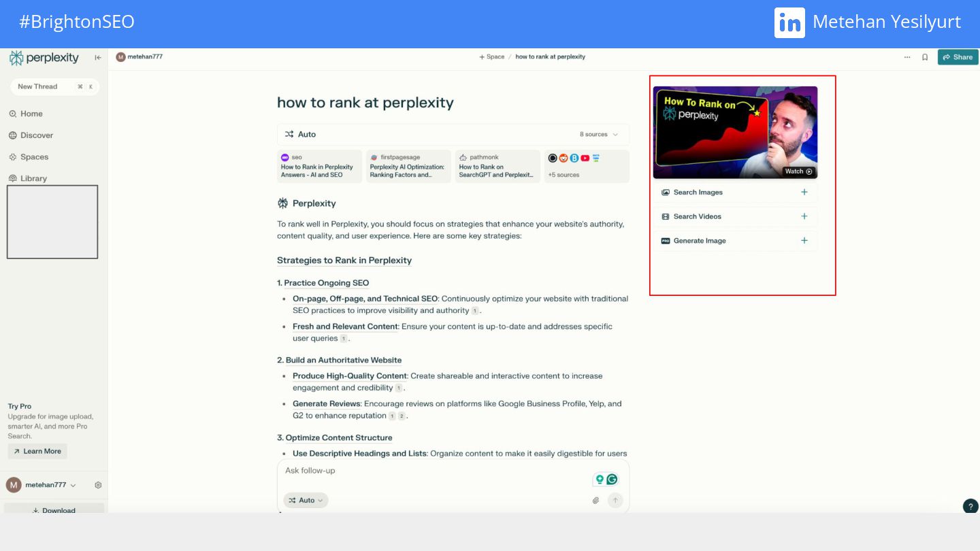
Task: Click the Download button in the sidebar
Action: coord(54,509)
